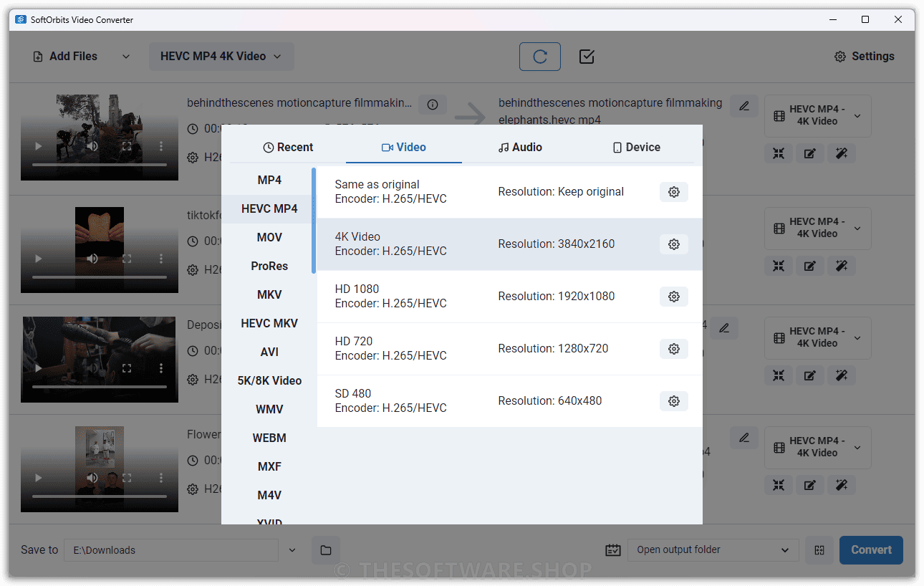Viewport: 924px width, 586px height.
Task: Select MKV format in list
Action: [x=269, y=295]
